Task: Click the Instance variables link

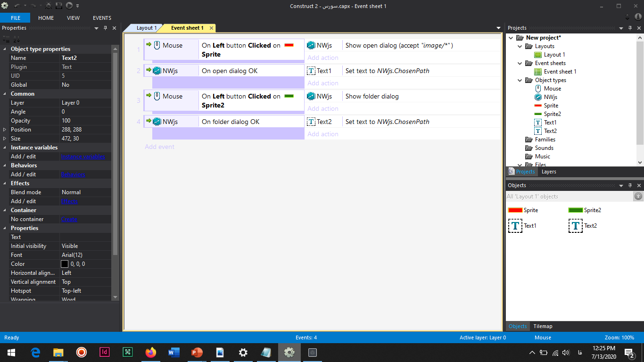Action: point(83,156)
